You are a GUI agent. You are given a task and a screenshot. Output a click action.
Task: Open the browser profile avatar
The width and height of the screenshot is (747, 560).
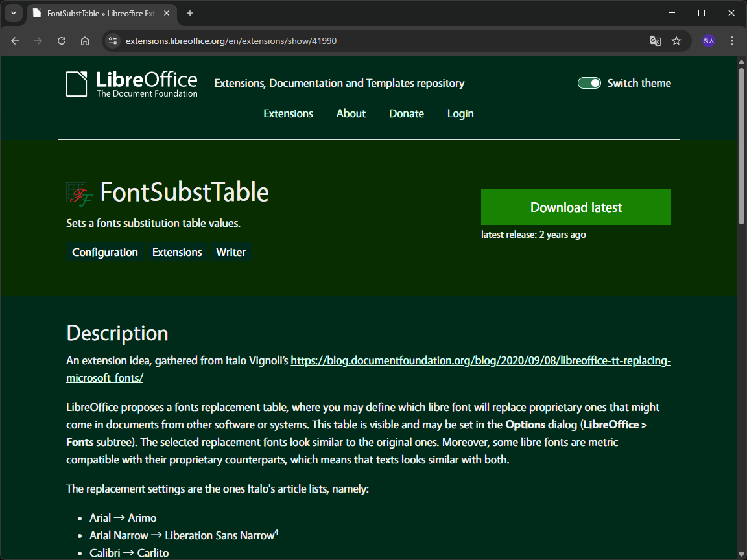pos(709,41)
